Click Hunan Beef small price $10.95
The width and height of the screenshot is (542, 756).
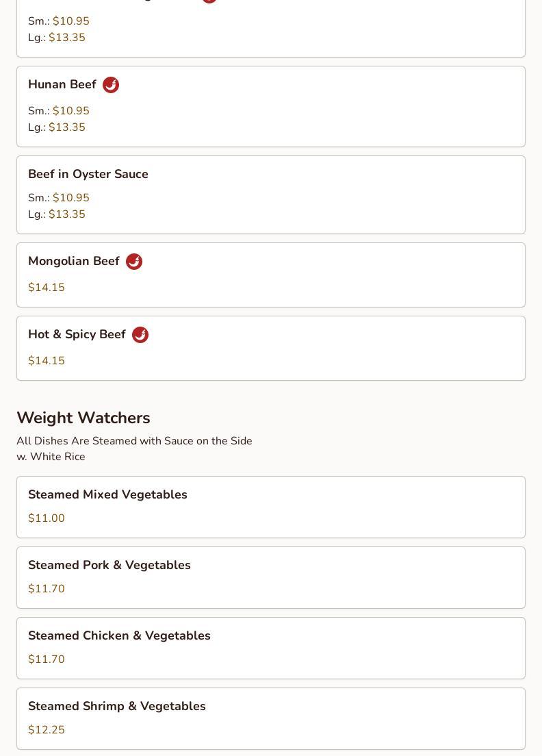pos(70,110)
